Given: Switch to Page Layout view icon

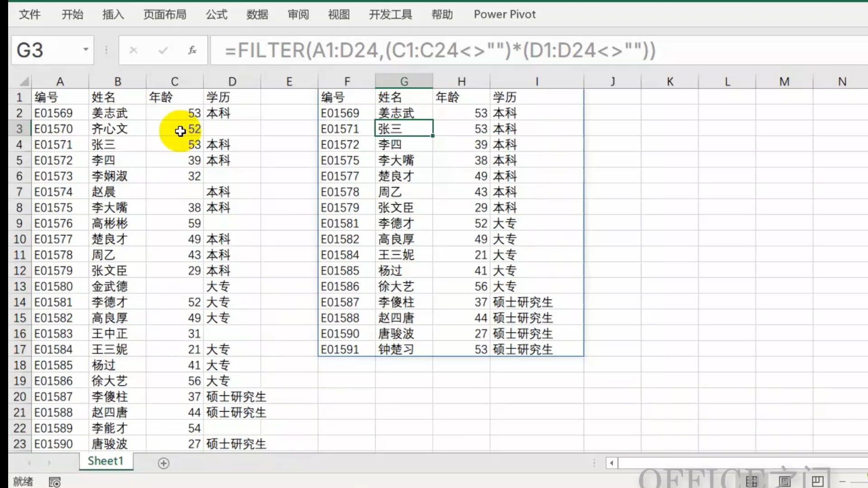Looking at the screenshot, I should coord(785,481).
